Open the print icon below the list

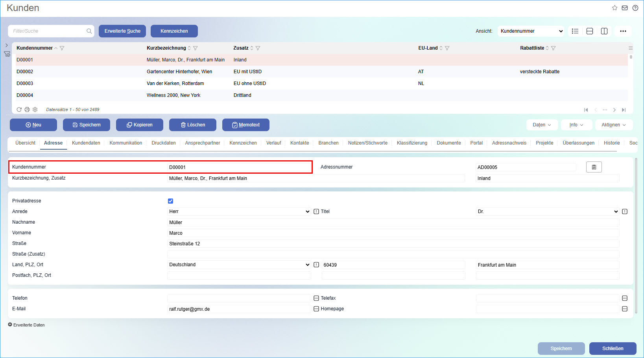click(x=27, y=109)
